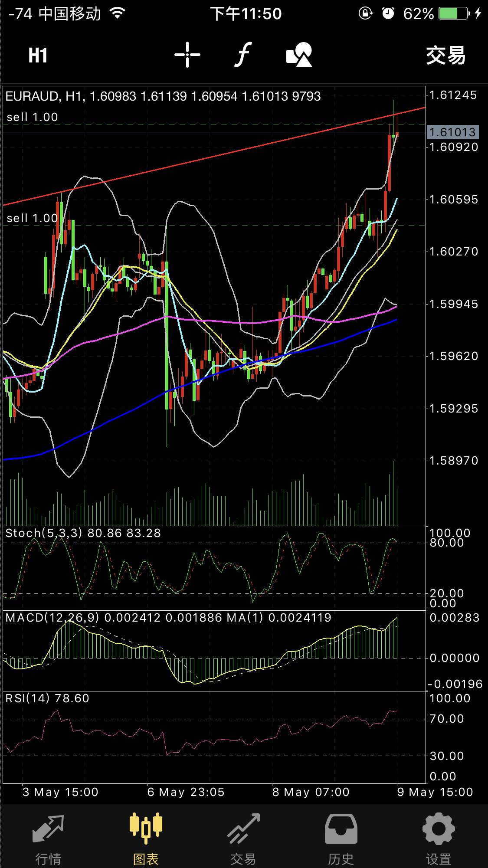
Task: Tap the lower sell 1.00 order label
Action: 32,218
